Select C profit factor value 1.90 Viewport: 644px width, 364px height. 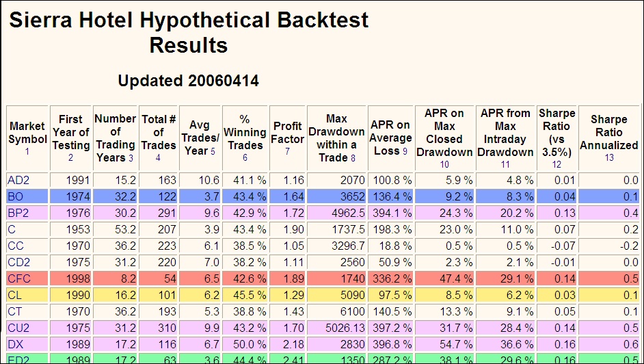click(294, 229)
